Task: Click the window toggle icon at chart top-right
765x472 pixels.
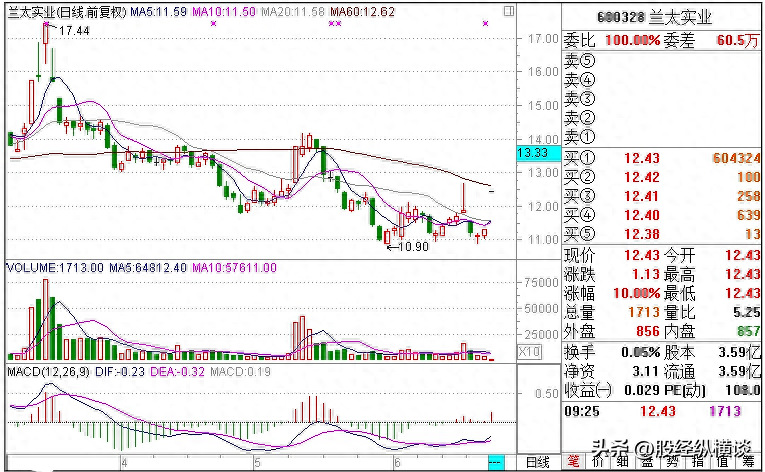Action: tap(508, 11)
